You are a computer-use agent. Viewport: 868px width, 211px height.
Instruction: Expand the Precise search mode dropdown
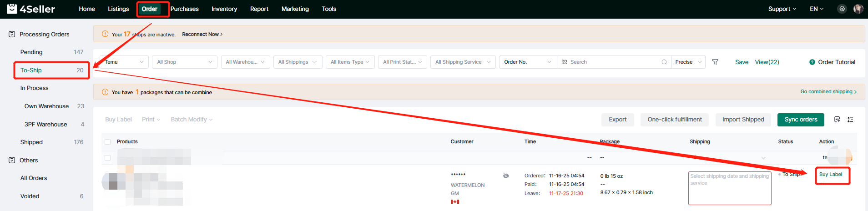click(688, 62)
